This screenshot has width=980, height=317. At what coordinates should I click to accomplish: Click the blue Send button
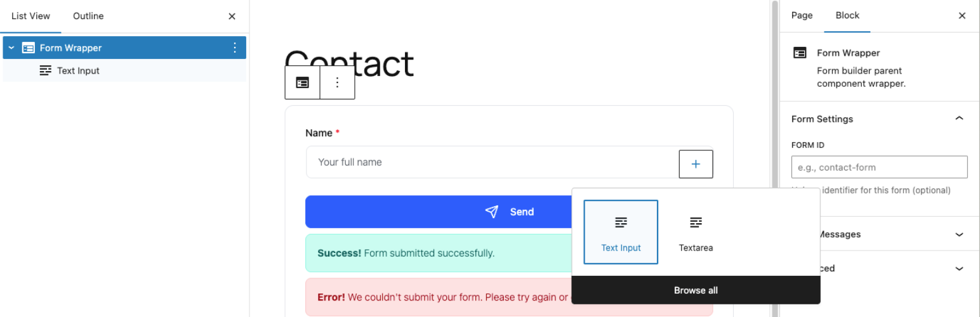438,212
